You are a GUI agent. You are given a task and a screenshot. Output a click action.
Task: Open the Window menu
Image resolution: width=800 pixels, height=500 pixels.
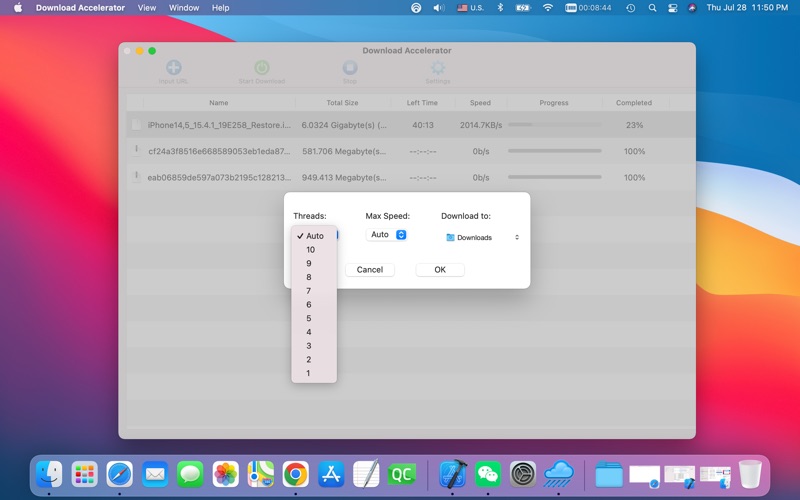point(184,8)
